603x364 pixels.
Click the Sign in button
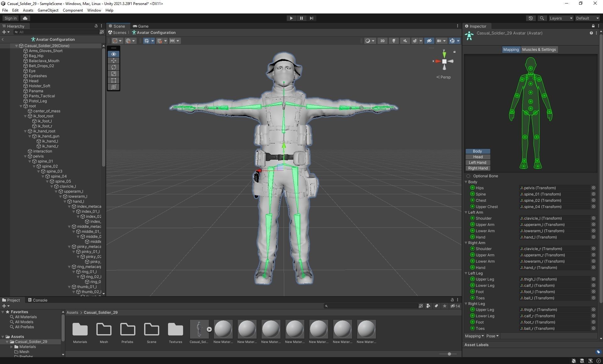click(11, 18)
